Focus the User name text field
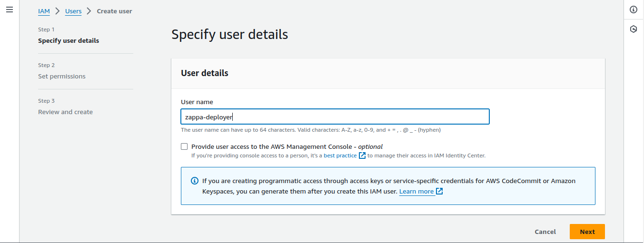Viewport: 644px width, 243px height. 335,117
